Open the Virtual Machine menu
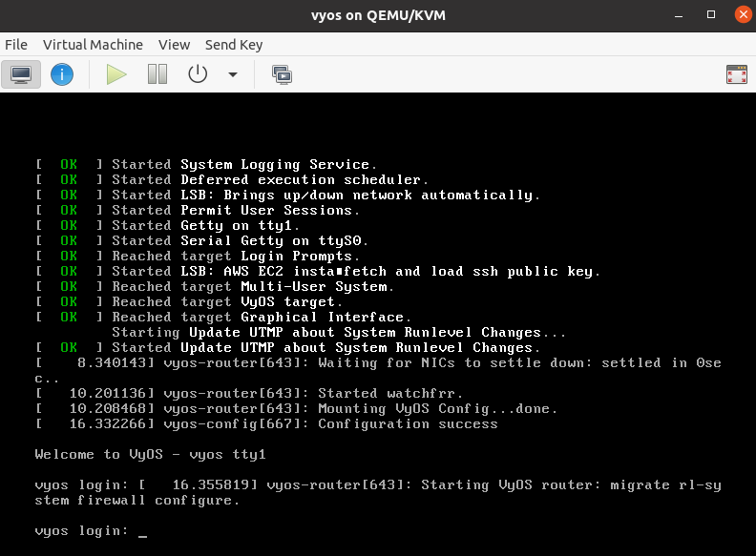Image resolution: width=756 pixels, height=556 pixels. (x=93, y=45)
